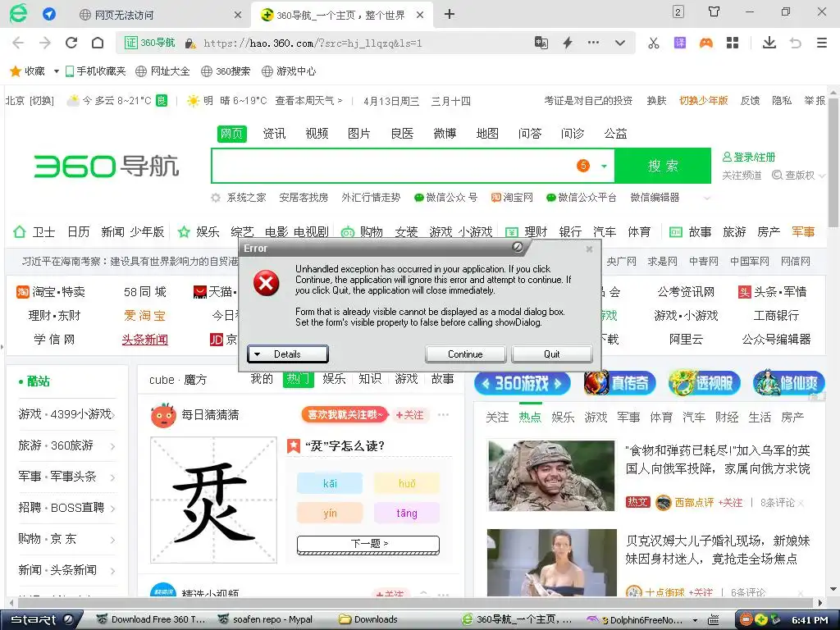This screenshot has width=840, height=630.
Task: Click the scissors screenshot tool icon
Action: click(x=654, y=43)
